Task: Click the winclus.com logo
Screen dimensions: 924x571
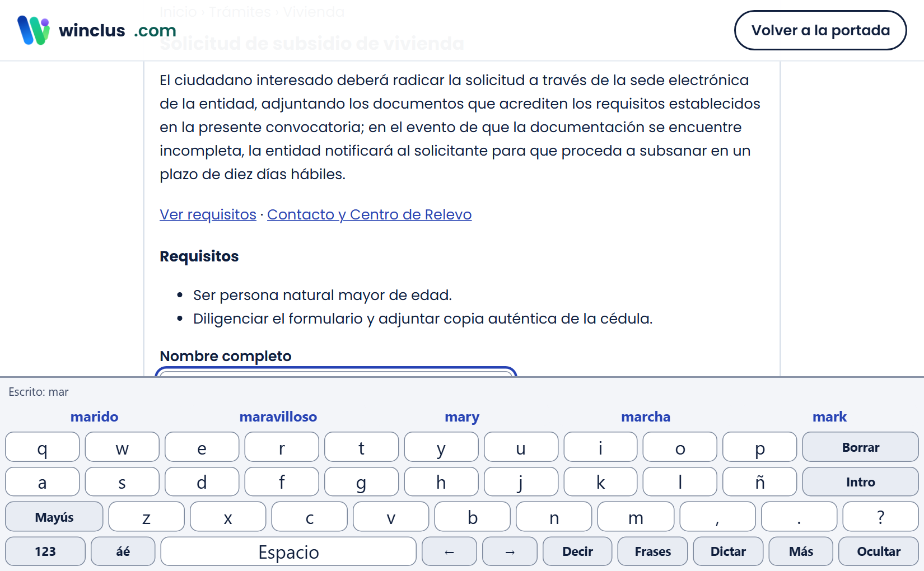Action: 96,30
